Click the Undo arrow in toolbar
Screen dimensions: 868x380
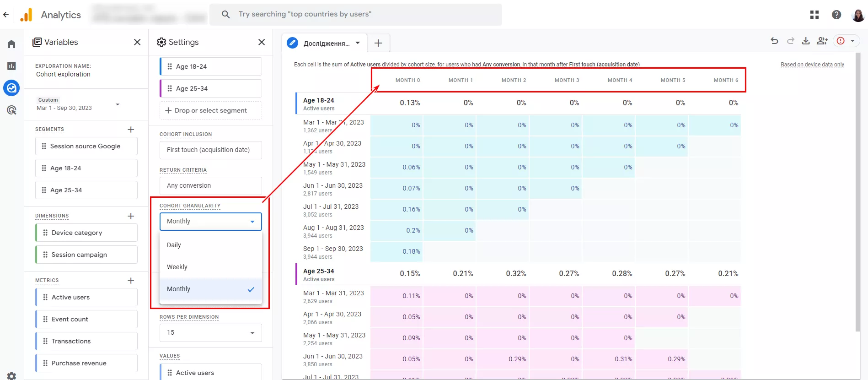pos(774,41)
